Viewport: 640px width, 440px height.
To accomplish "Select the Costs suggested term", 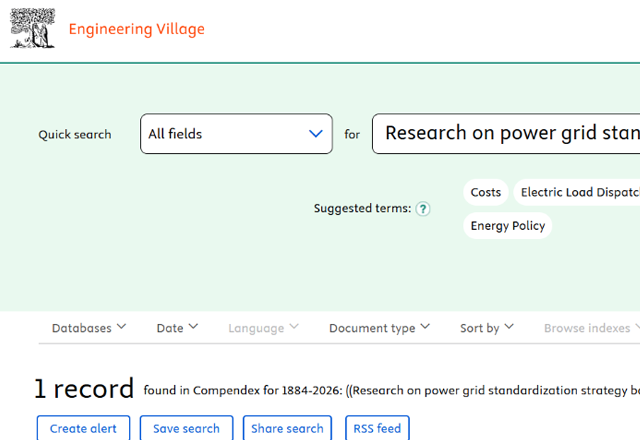I will click(x=486, y=193).
